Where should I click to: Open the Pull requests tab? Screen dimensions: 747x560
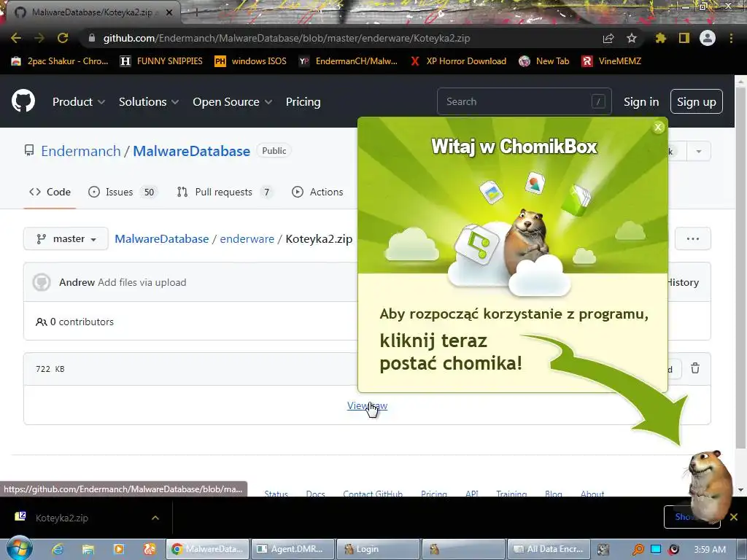[225, 192]
